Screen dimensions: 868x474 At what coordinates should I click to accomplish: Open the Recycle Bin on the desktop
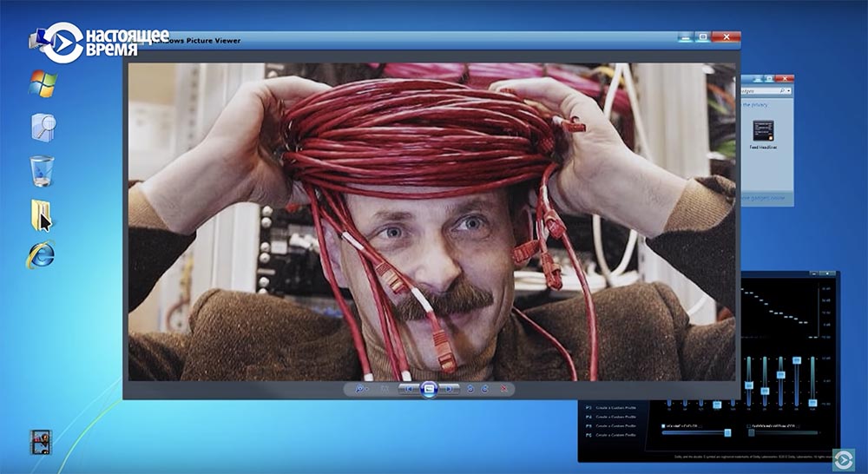pyautogui.click(x=42, y=171)
